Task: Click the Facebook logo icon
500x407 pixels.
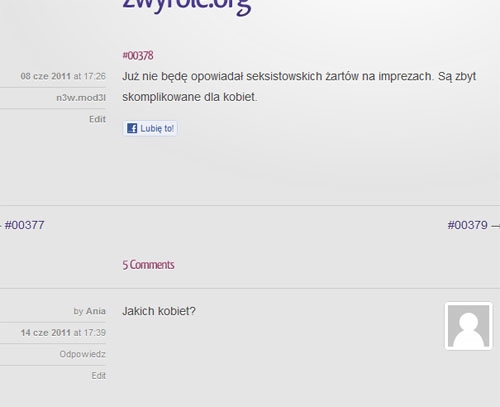Action: tap(132, 128)
